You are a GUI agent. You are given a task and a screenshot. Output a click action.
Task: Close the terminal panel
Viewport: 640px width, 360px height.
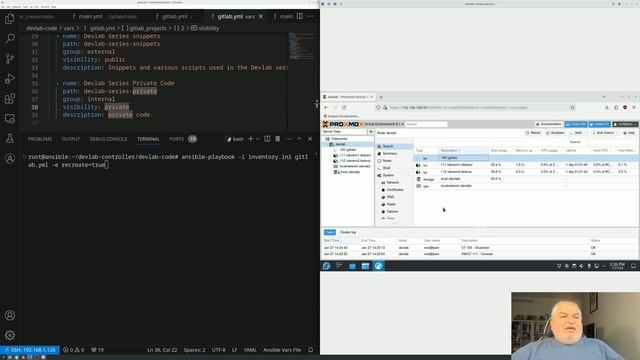(310, 139)
